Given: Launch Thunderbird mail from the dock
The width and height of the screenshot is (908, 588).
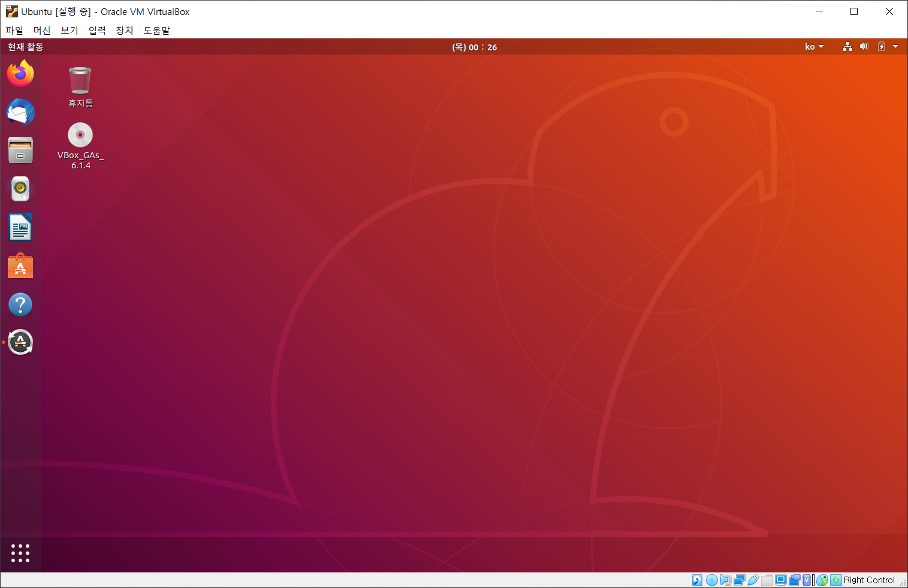Looking at the screenshot, I should tap(20, 112).
